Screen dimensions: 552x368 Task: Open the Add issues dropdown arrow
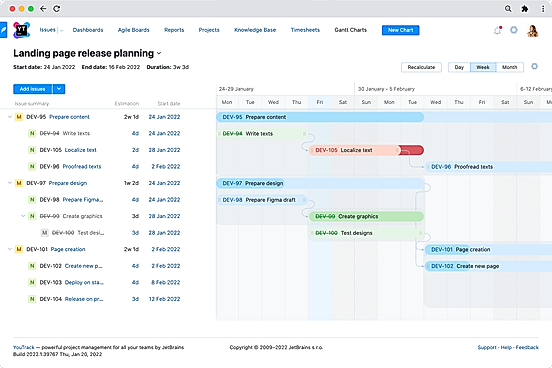click(59, 89)
